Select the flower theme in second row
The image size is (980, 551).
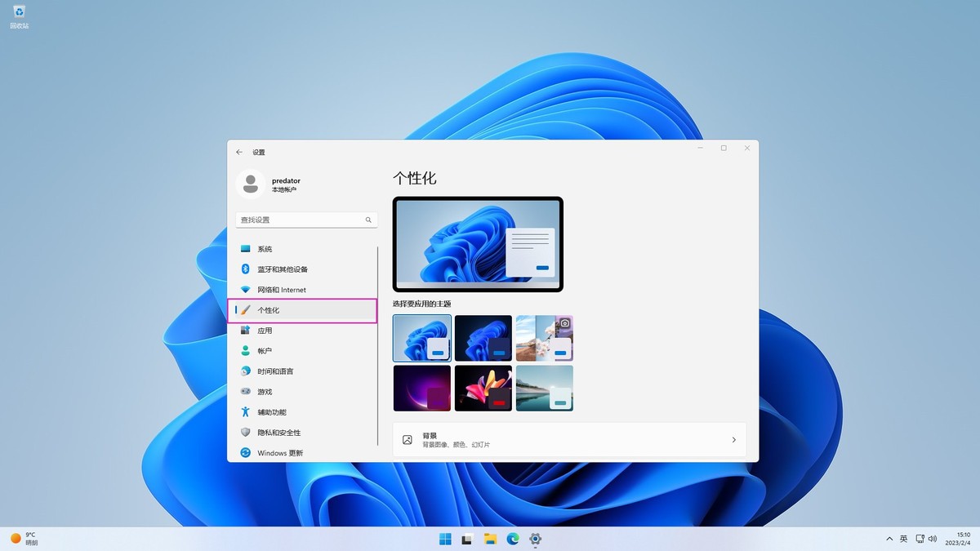tap(483, 388)
